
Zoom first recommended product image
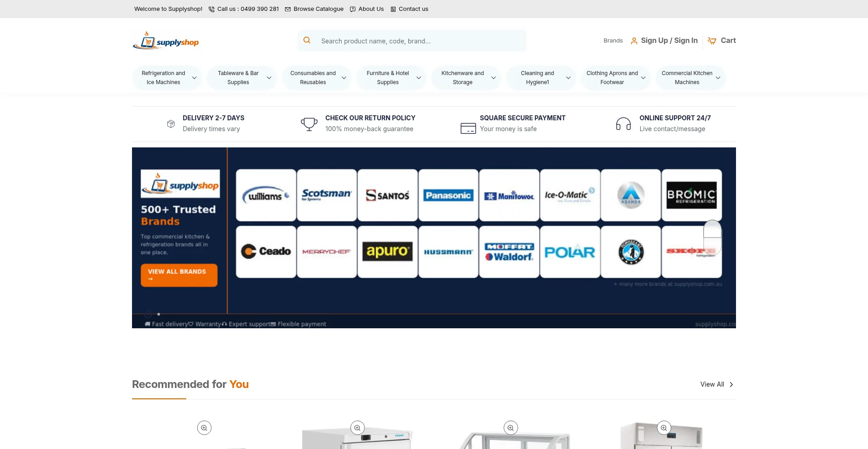pos(204,428)
